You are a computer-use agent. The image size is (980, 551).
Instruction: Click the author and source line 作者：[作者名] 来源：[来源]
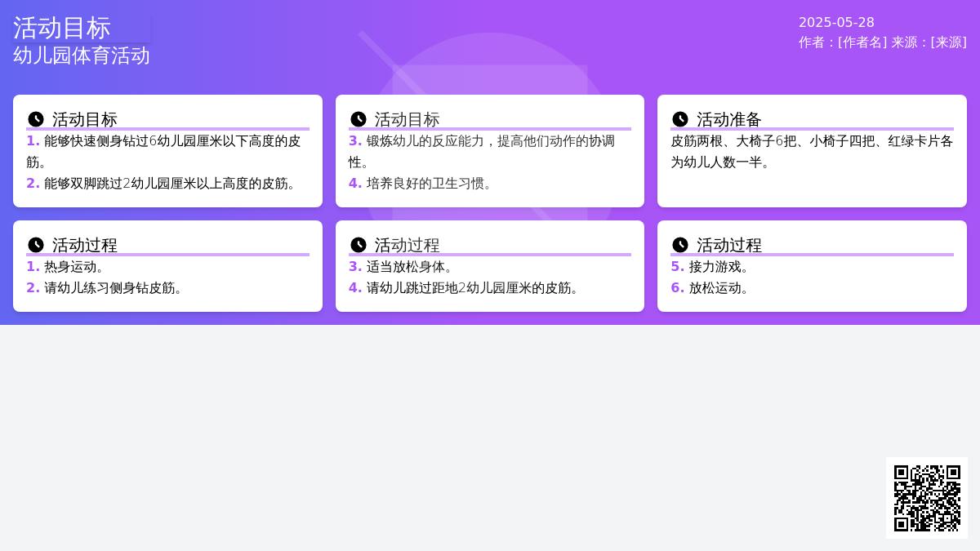tap(883, 42)
